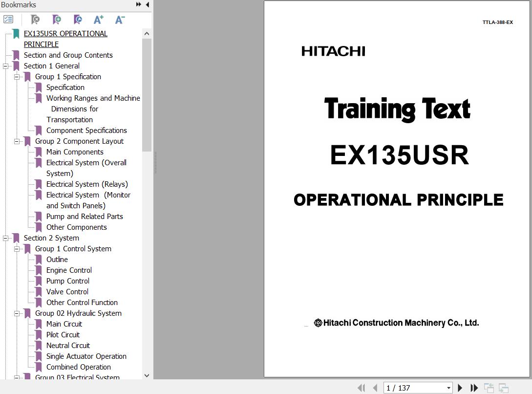Open the Pilot Circuit bookmark
Screen dimensions: 532x394
click(x=63, y=335)
